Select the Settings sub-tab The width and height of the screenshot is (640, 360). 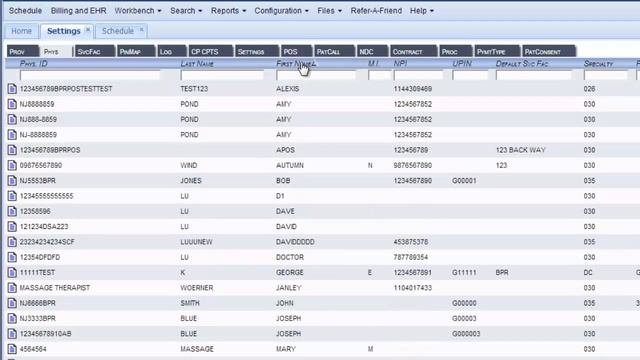(x=257, y=51)
